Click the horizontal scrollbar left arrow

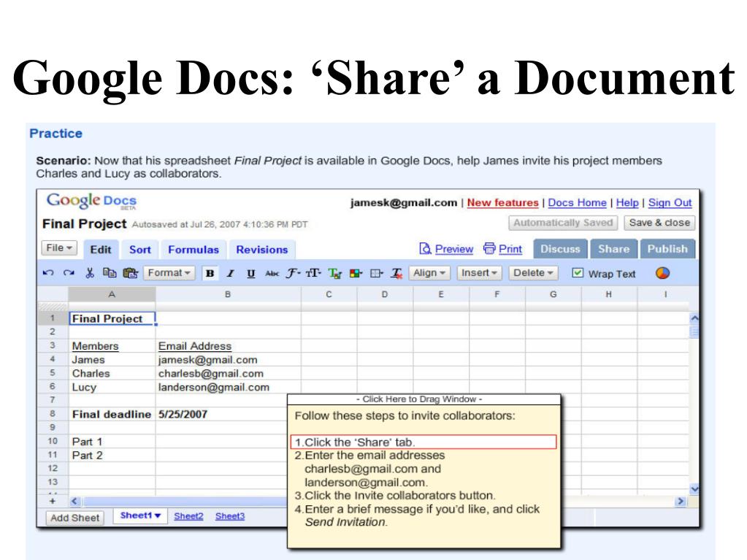tap(74, 501)
